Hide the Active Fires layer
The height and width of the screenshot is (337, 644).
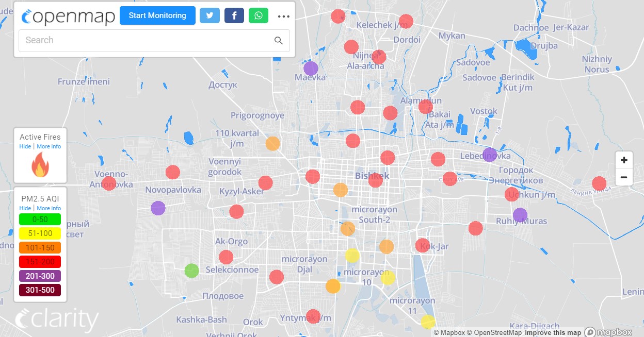pyautogui.click(x=25, y=146)
